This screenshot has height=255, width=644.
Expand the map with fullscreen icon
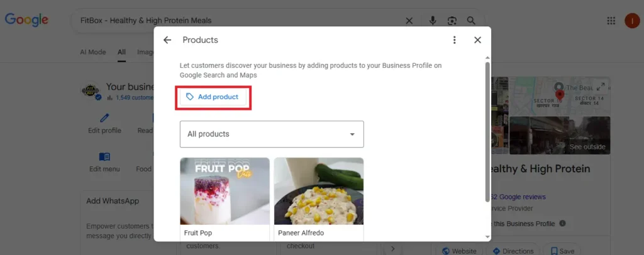pyautogui.click(x=601, y=87)
